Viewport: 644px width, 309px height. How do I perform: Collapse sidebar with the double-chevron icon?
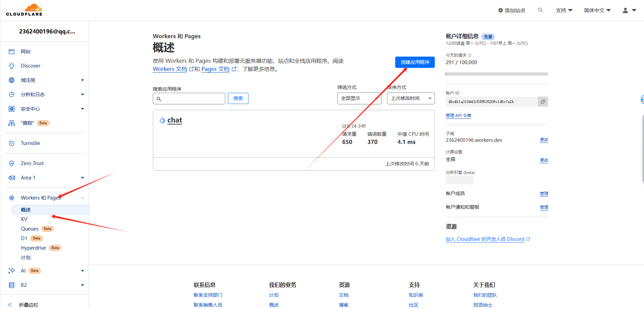point(10,305)
